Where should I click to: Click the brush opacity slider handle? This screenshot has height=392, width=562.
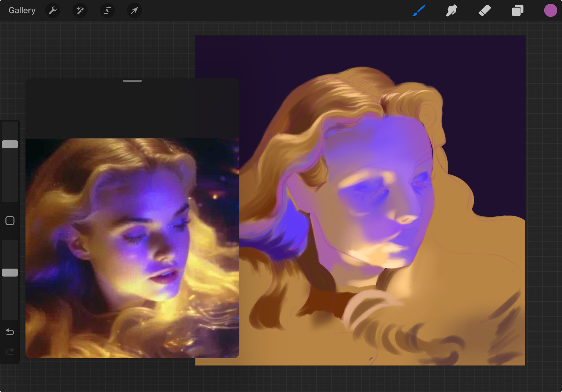click(10, 273)
